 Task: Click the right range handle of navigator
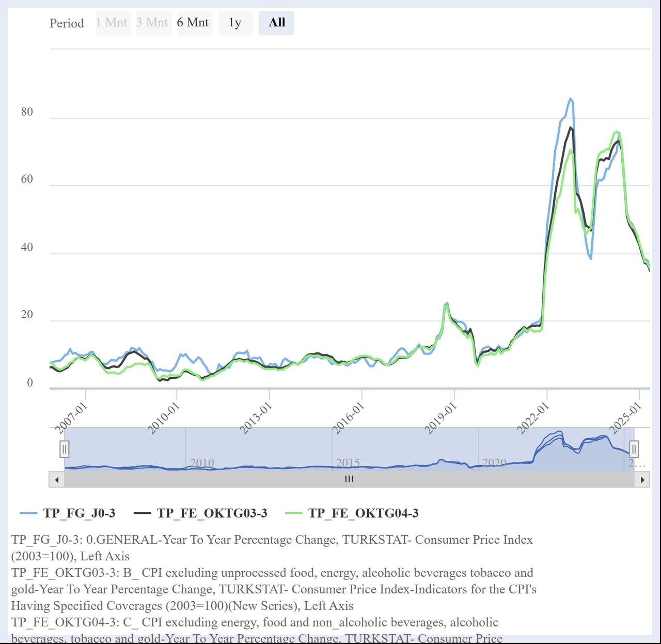coord(634,449)
